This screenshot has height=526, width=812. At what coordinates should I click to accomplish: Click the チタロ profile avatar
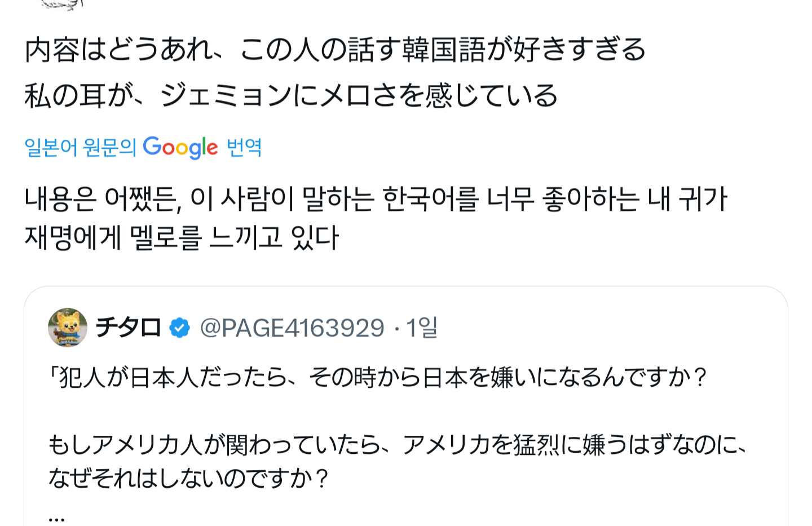[68, 328]
